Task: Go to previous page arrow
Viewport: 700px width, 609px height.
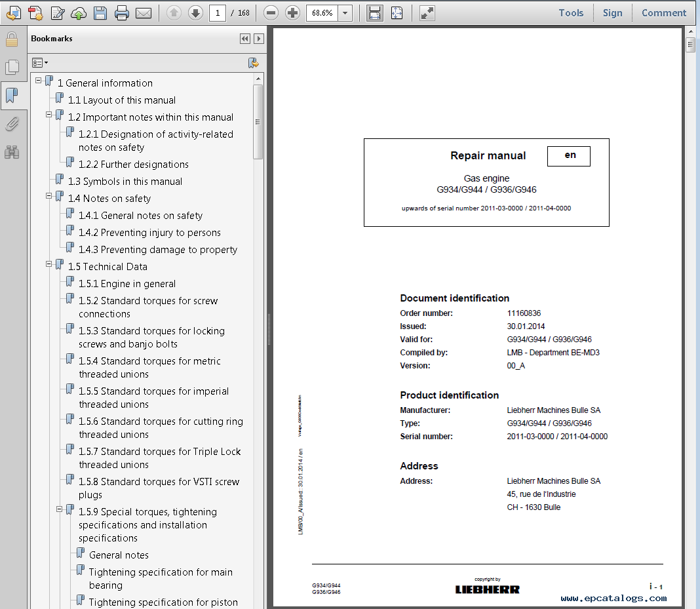Action: [174, 13]
